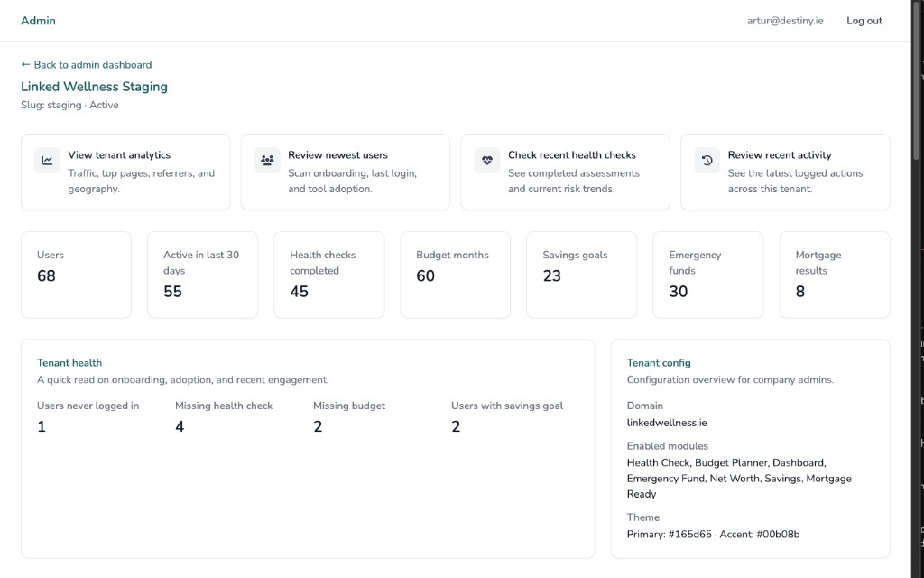
Task: Select the Health checks completed card
Action: coord(328,275)
